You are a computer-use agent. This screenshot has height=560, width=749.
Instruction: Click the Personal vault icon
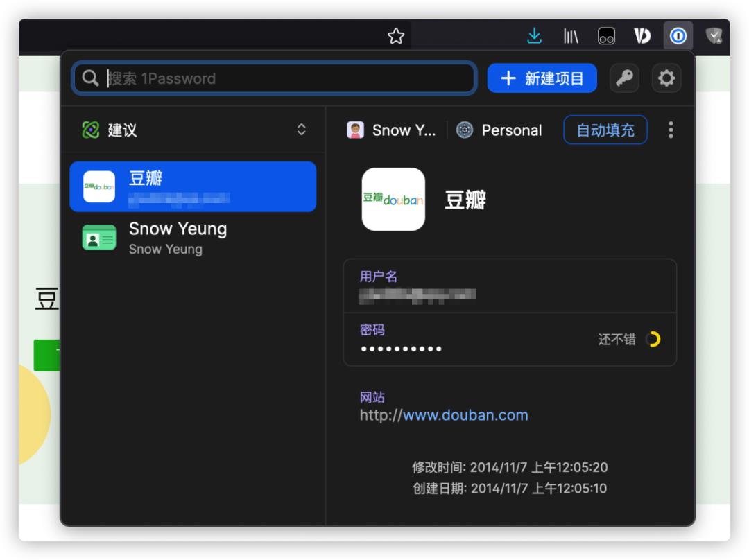click(464, 130)
